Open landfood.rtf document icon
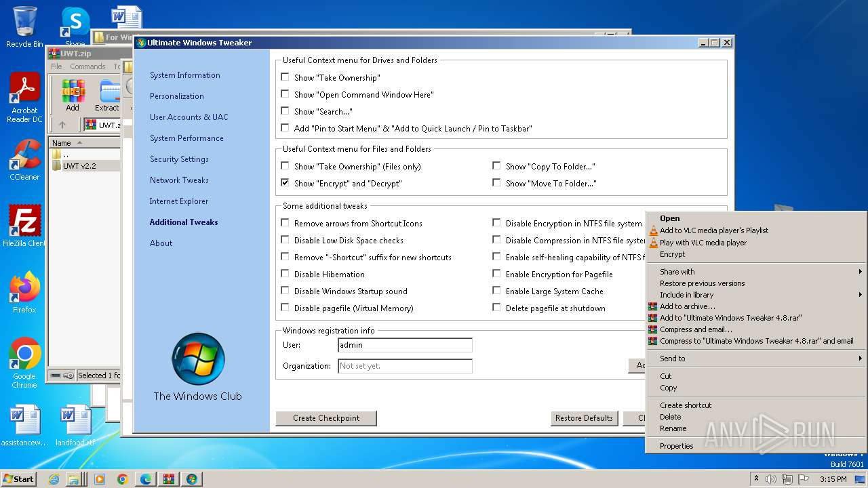This screenshot has height=488, width=868. [75, 426]
